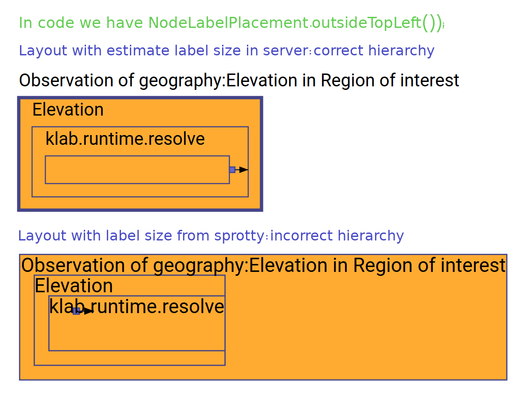Select the top 'klab.runtime.resolve' label
The width and height of the screenshot is (532, 399).
pyautogui.click(x=125, y=139)
